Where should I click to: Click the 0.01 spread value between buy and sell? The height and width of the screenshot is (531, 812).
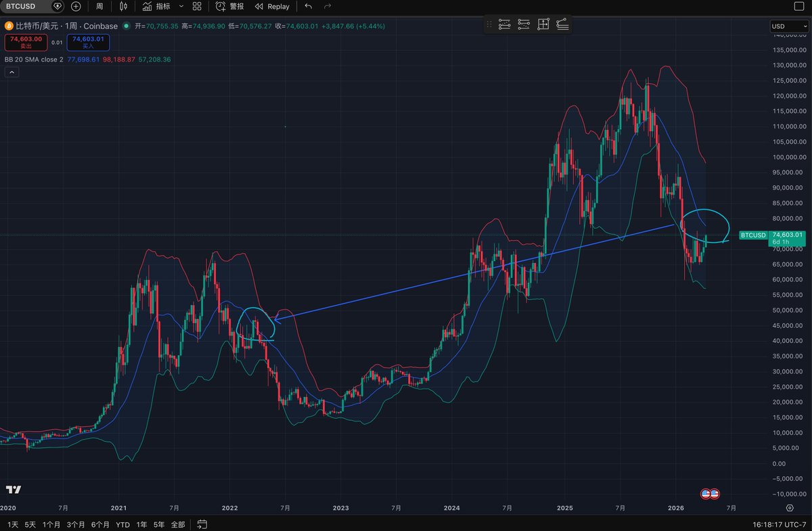click(x=56, y=43)
